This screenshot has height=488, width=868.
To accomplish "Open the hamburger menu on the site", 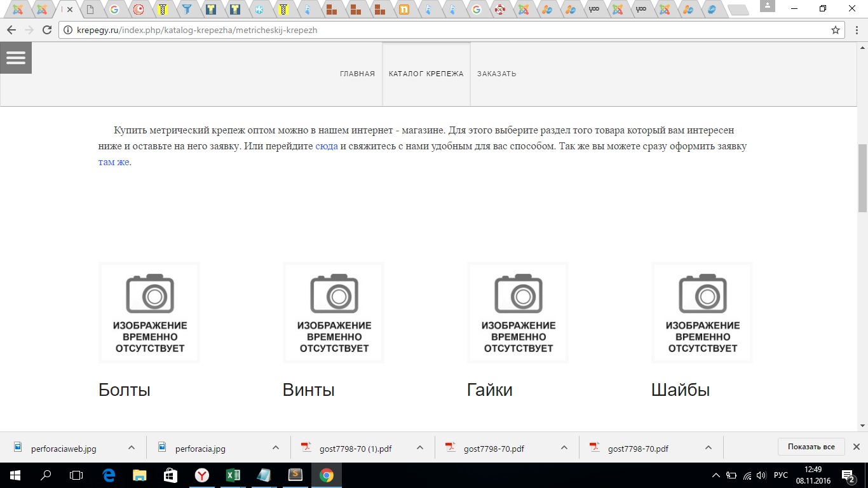I will [x=16, y=58].
